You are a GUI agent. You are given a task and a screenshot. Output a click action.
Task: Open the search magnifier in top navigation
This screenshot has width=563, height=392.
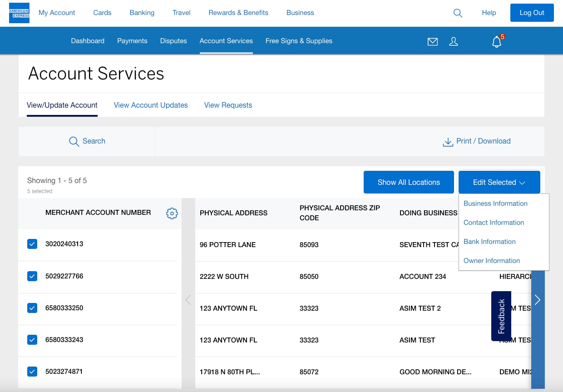coord(458,13)
